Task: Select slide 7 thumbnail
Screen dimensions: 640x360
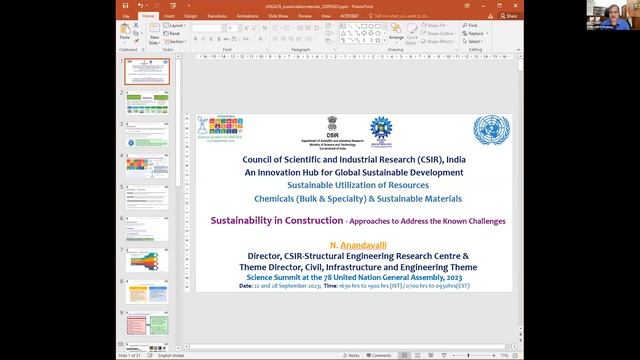Action: pos(147,260)
